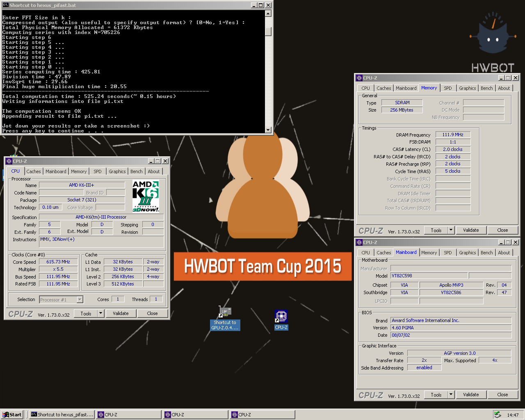Click Tools button in Mainboard window
The image size is (525, 420).
[436, 395]
